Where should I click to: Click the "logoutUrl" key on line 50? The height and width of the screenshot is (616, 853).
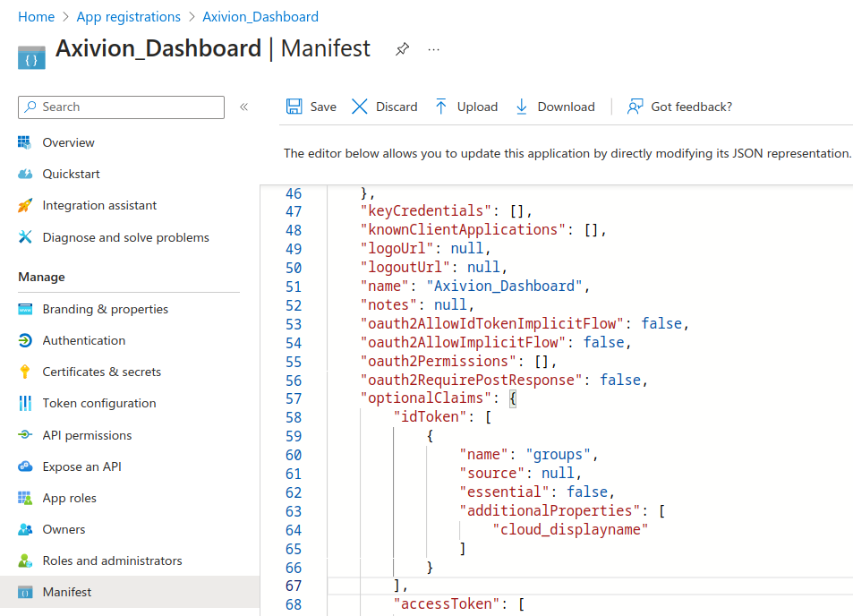(405, 267)
